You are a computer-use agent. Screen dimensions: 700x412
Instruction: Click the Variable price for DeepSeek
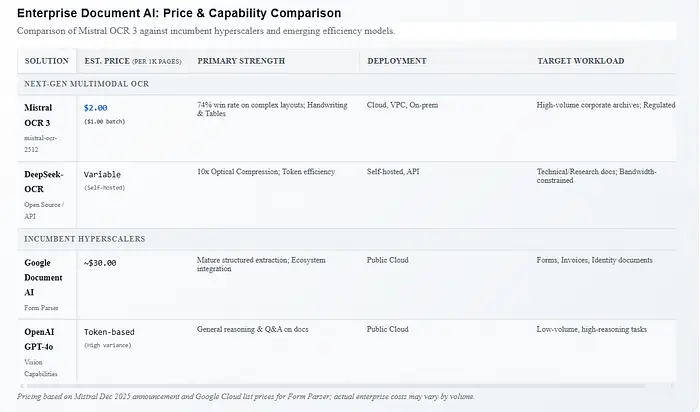tap(102, 174)
